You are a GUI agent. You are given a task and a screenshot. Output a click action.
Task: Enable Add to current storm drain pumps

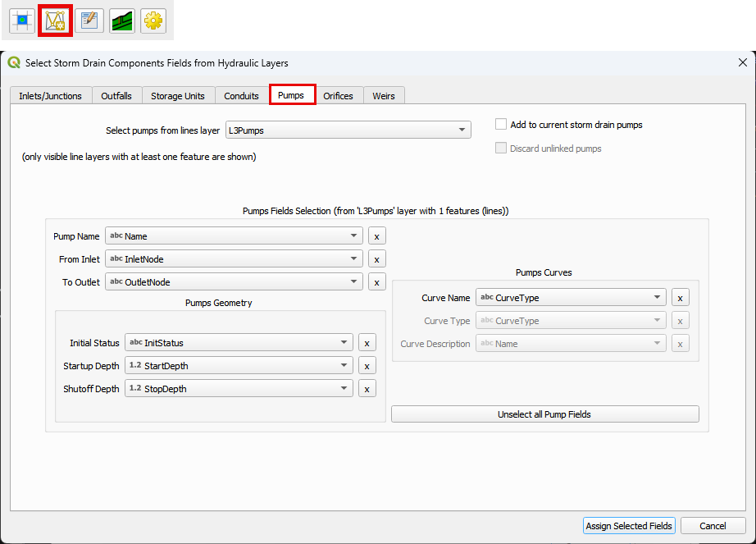pos(502,125)
